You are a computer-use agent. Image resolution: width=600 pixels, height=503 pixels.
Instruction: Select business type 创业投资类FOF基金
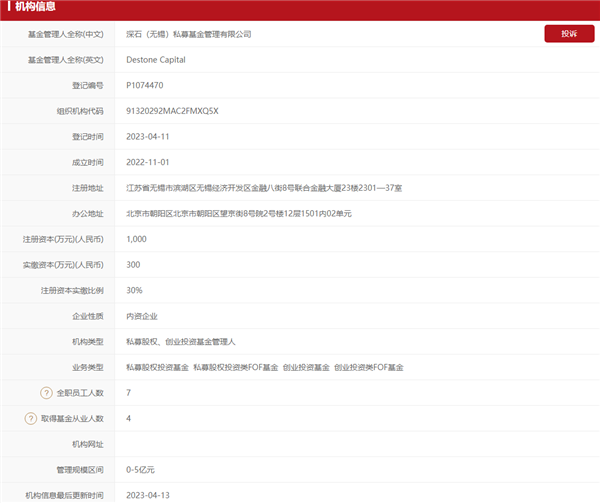pyautogui.click(x=369, y=367)
